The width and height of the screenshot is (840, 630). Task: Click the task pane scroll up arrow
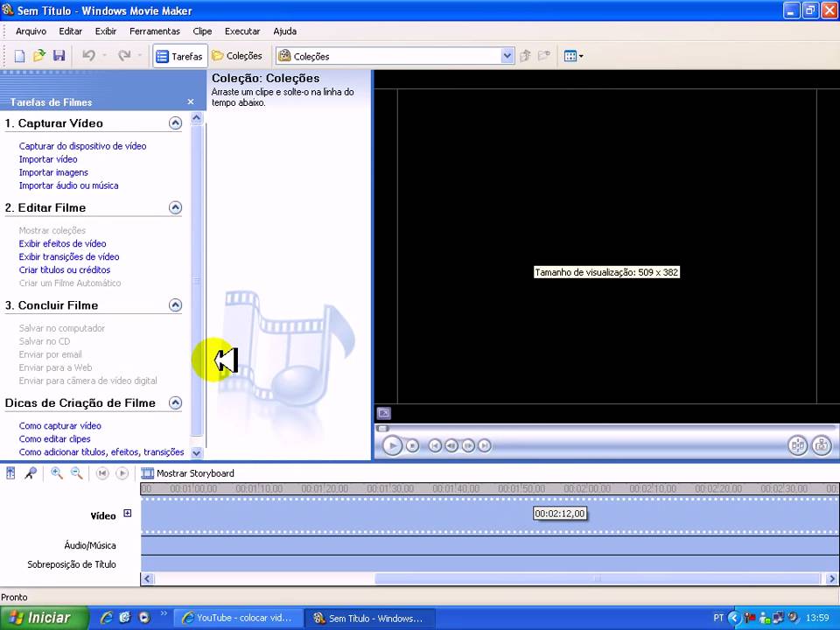197,118
